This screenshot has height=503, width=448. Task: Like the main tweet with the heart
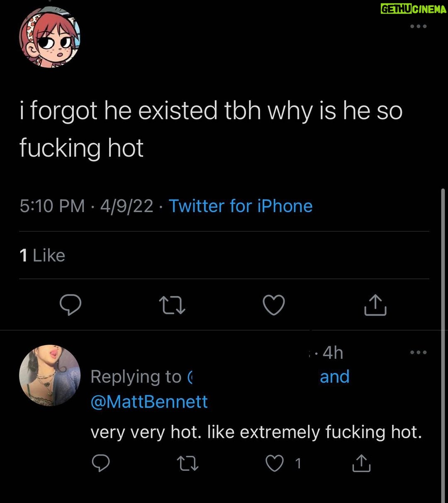pos(274,305)
